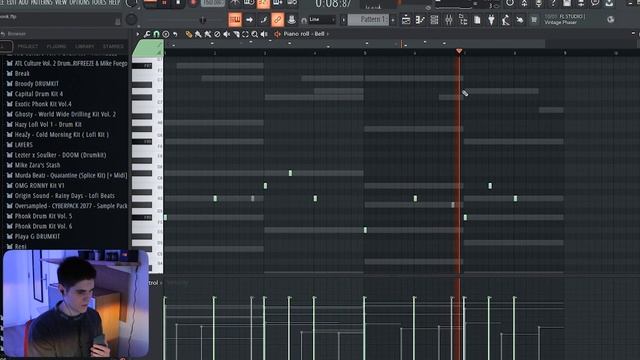
Task: Switch to the LIBRARY browser tab
Action: [x=84, y=47]
